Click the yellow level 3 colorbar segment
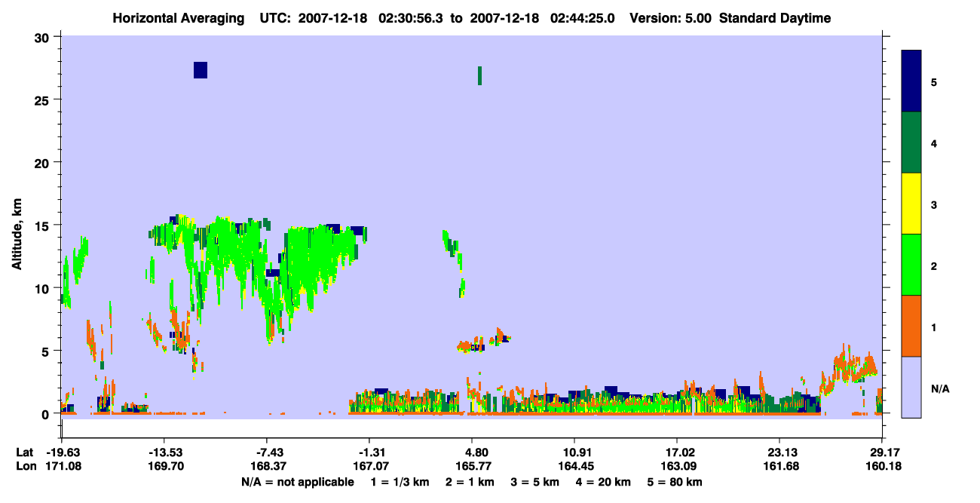Image resolution: width=980 pixels, height=503 pixels. point(911,204)
